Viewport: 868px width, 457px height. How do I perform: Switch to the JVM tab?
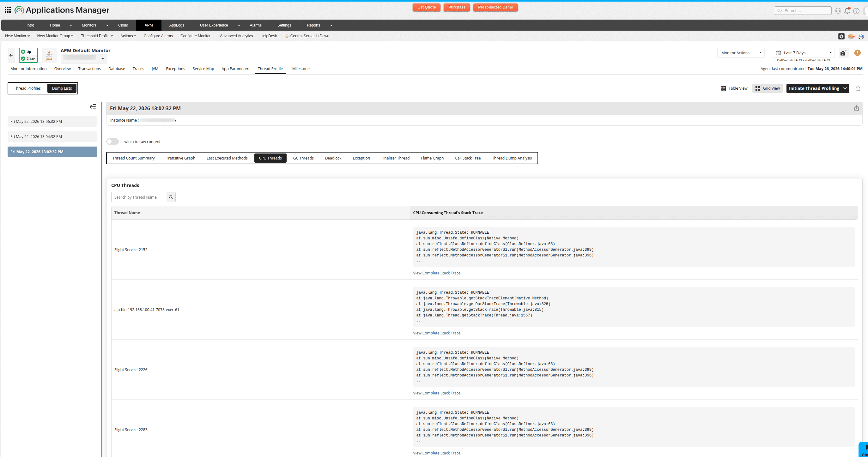click(x=155, y=69)
